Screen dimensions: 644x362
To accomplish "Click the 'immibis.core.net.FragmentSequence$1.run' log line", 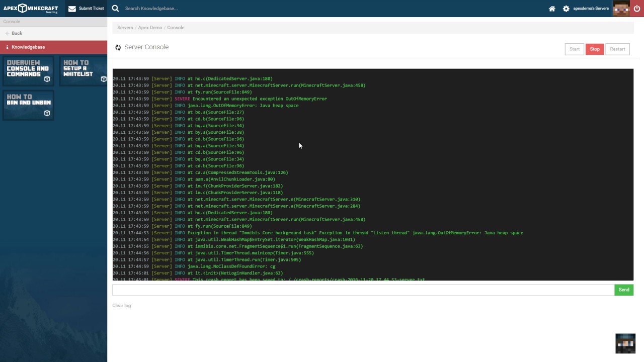I will (x=238, y=246).
